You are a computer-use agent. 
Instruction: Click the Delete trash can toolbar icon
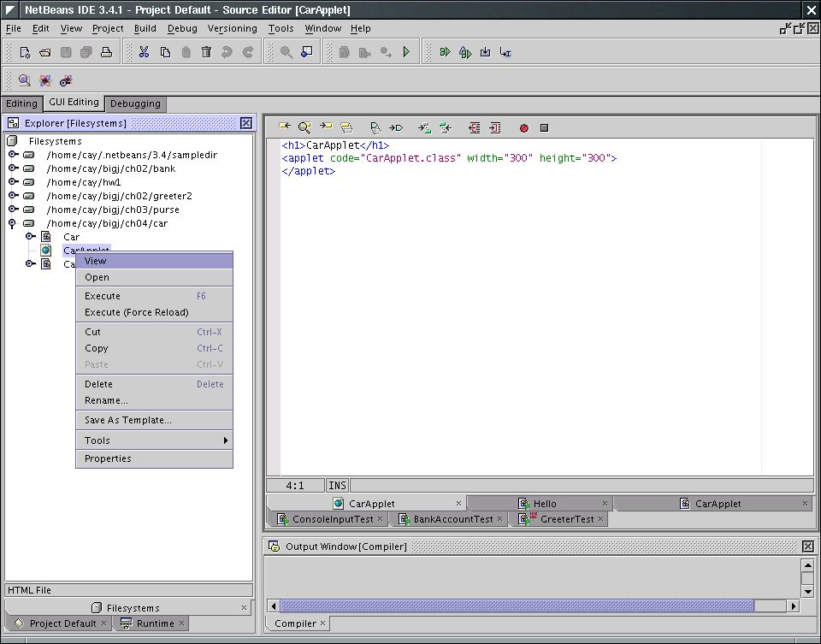click(x=206, y=52)
